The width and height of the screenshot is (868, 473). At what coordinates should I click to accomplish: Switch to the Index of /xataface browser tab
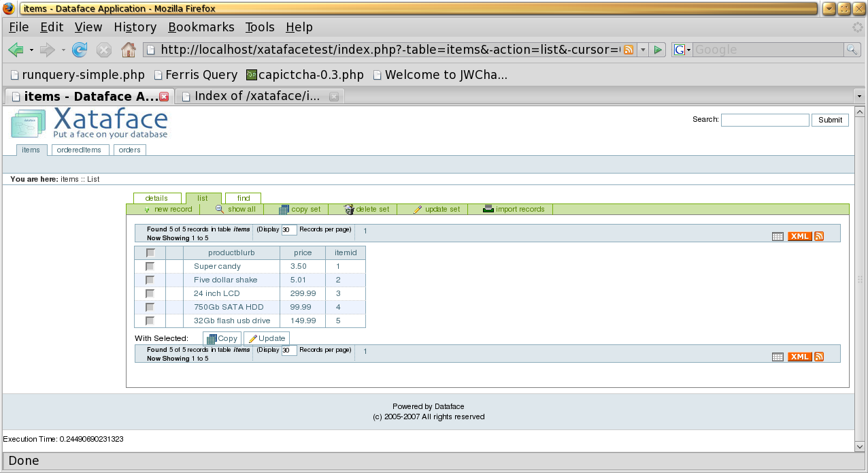pos(260,97)
